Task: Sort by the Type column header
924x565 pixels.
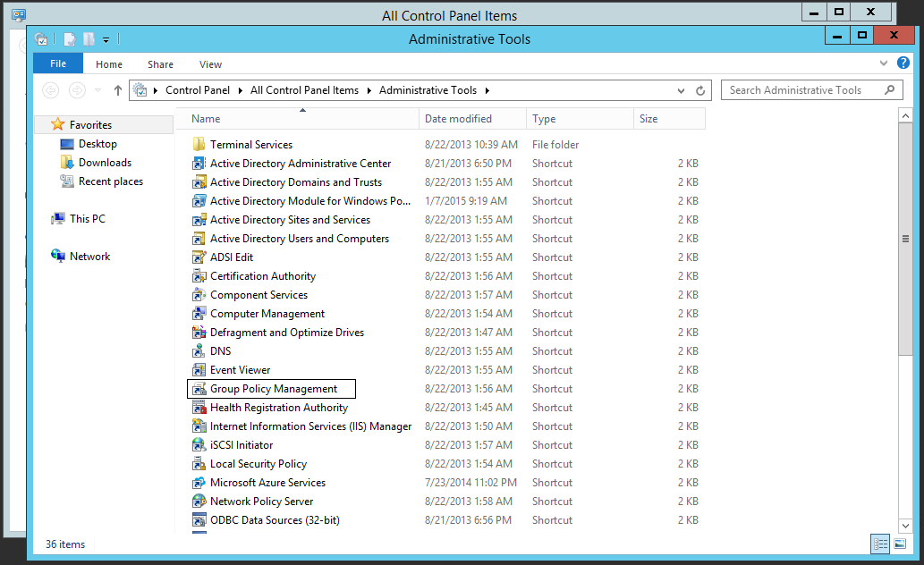Action: pos(580,119)
